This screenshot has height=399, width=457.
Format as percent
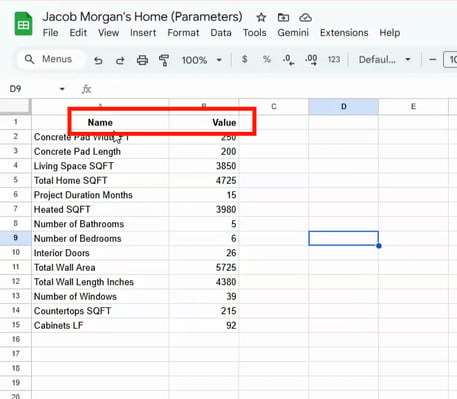tap(266, 60)
